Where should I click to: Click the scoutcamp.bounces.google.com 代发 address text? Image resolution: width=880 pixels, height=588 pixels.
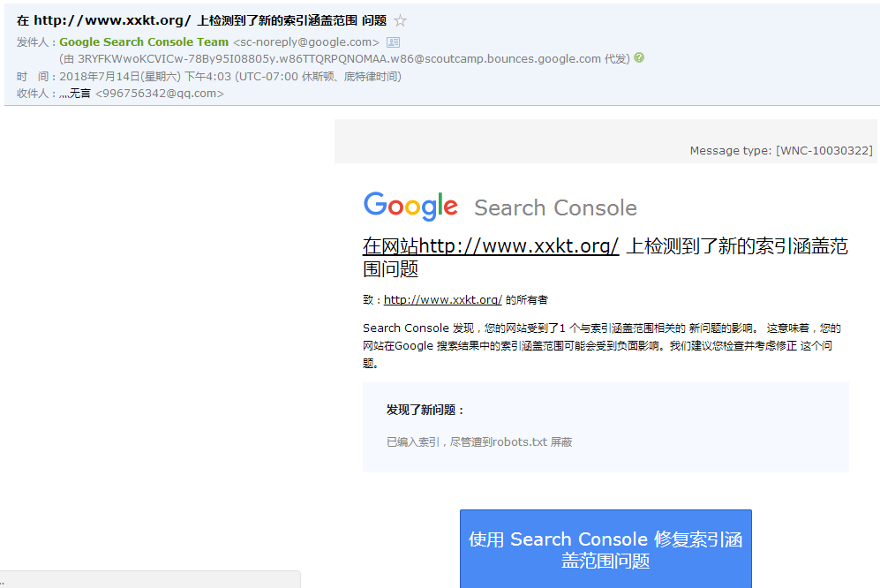click(344, 59)
